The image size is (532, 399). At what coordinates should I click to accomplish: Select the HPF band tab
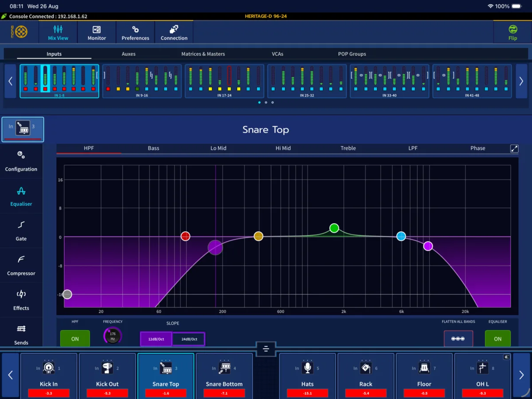point(89,148)
